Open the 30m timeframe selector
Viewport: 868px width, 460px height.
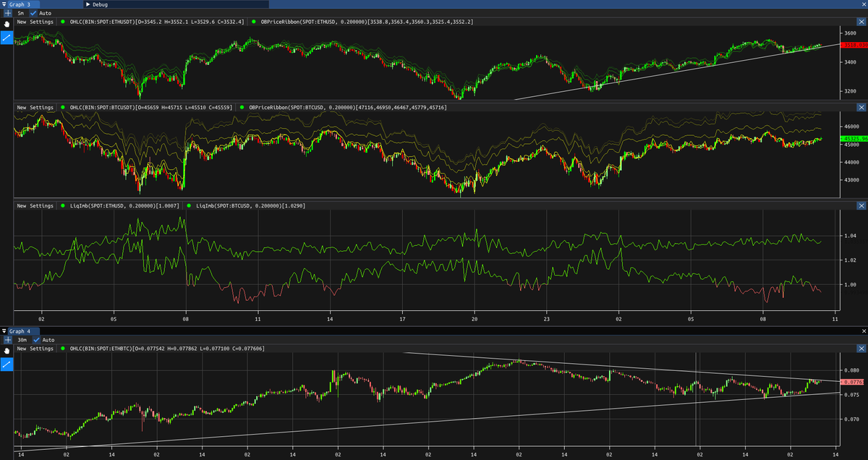[22, 340]
